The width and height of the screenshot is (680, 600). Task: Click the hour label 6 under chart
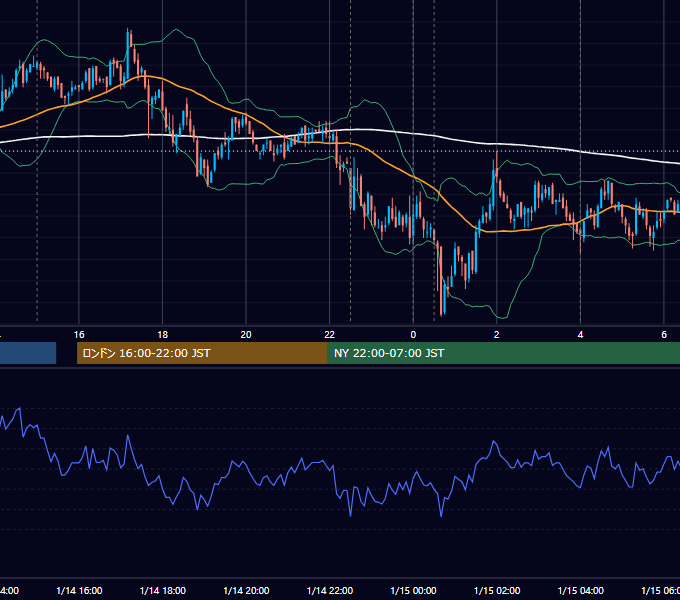664,335
